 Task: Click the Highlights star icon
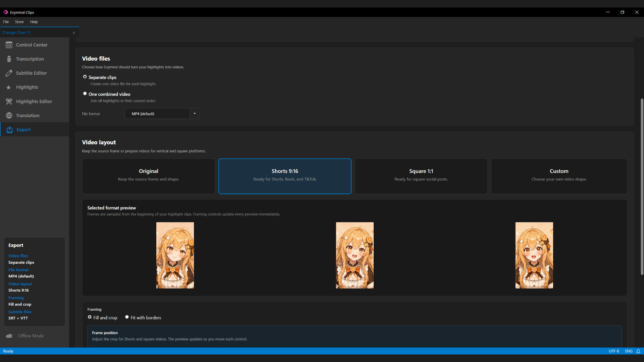click(9, 87)
